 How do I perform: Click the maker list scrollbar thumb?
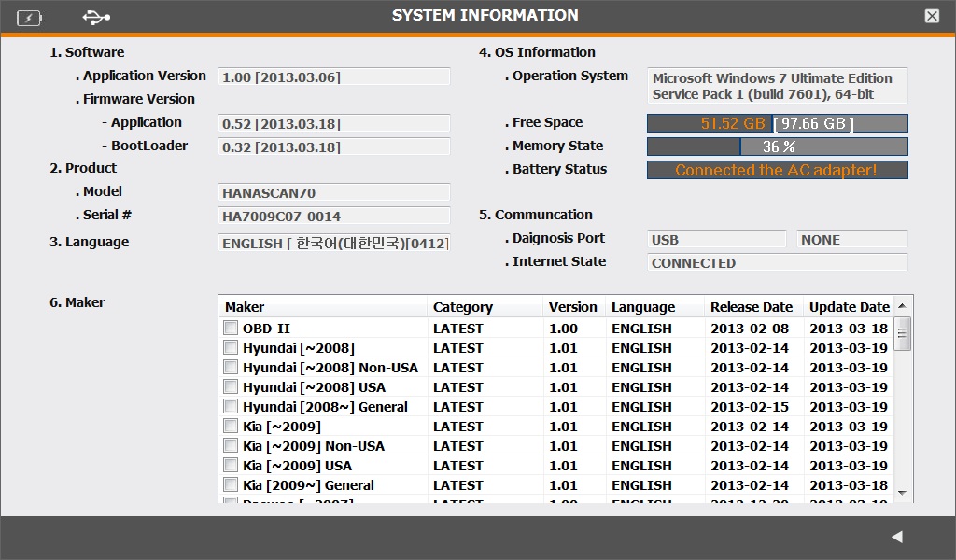[x=902, y=333]
